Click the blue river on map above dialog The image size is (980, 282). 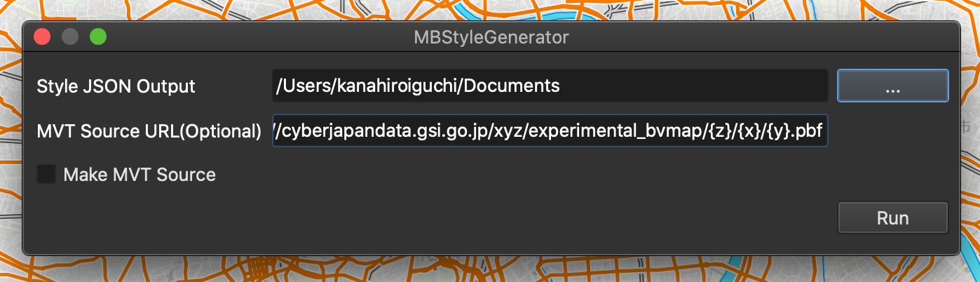[484, 11]
